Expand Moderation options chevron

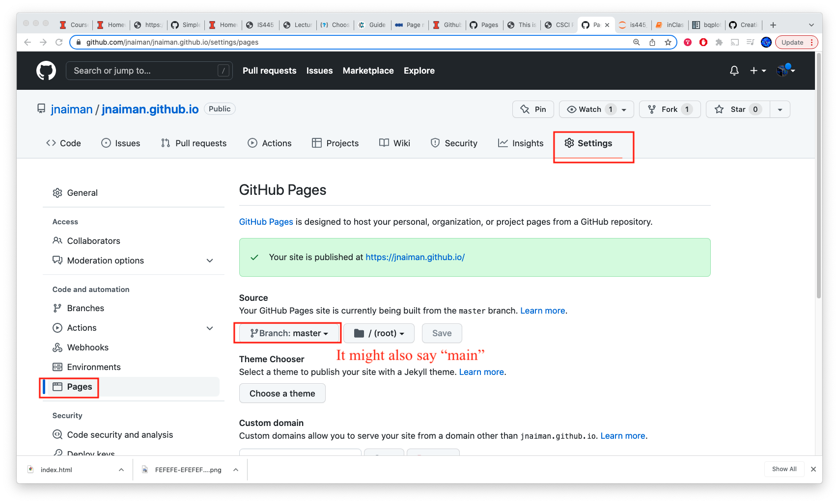pos(210,261)
